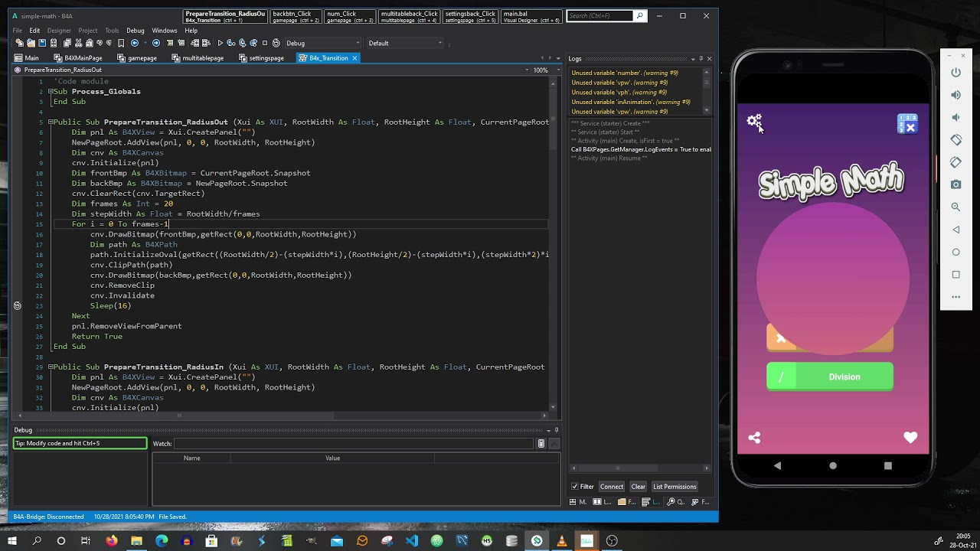Open the Debug menu
Viewport: 980px width, 551px height.
[x=135, y=31]
